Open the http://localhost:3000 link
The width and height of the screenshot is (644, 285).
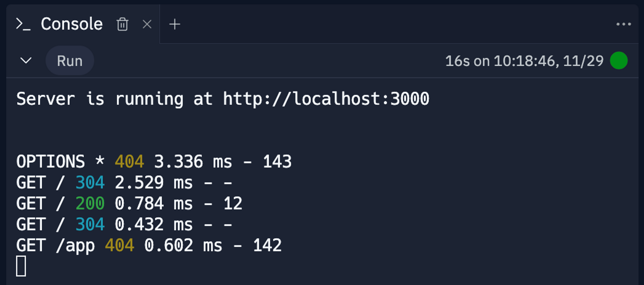click(326, 99)
